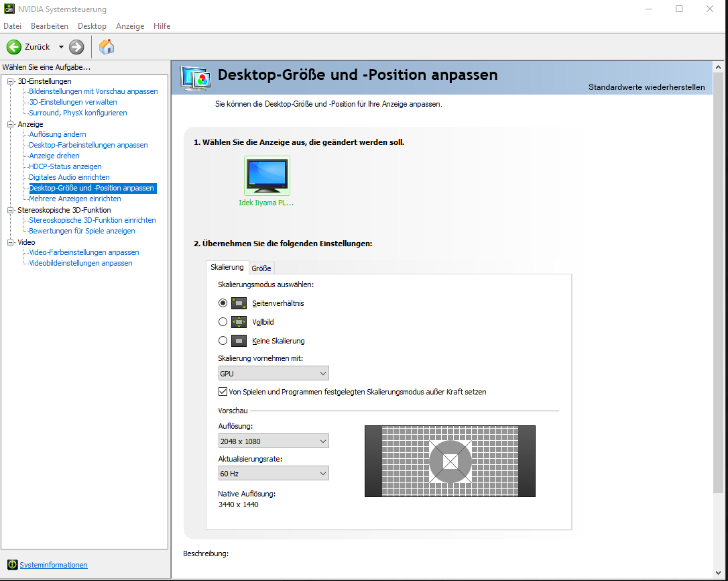Image resolution: width=728 pixels, height=581 pixels.
Task: Click the Zurück back button label
Action: (x=37, y=47)
